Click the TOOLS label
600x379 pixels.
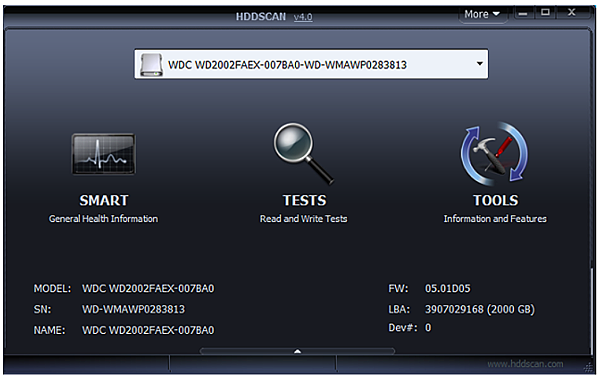[x=496, y=200]
